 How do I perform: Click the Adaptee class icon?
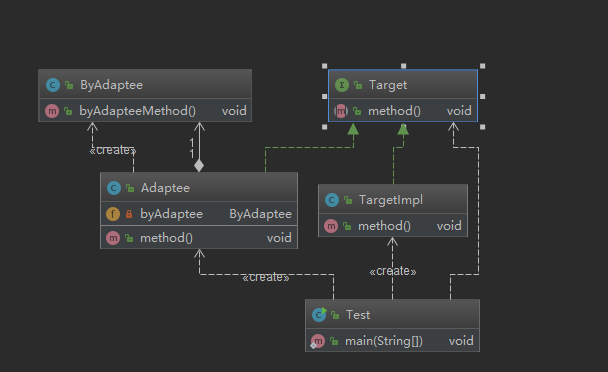click(x=114, y=188)
